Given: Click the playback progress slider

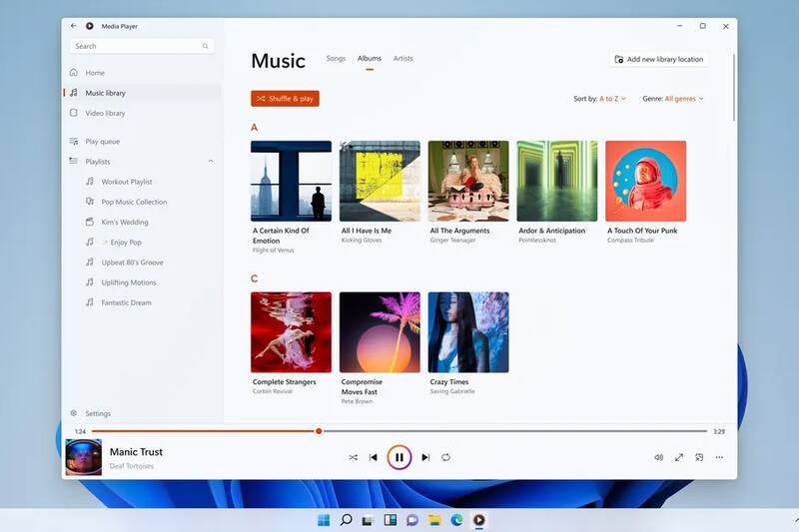Looking at the screenshot, I should (x=399, y=431).
